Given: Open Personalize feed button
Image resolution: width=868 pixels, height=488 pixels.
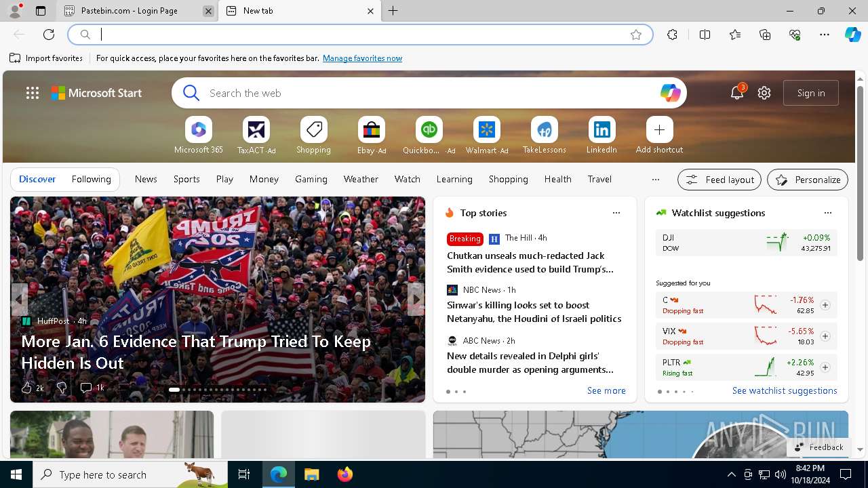Looking at the screenshot, I should [808, 180].
